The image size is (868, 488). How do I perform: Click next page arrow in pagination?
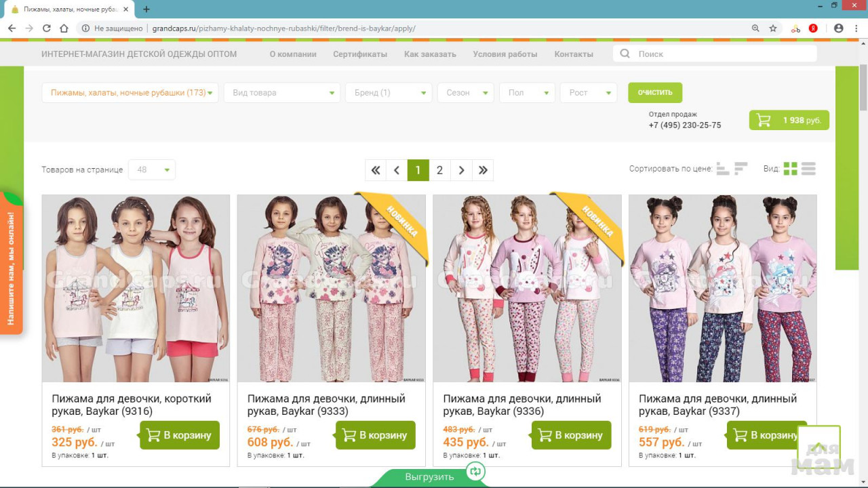(461, 170)
